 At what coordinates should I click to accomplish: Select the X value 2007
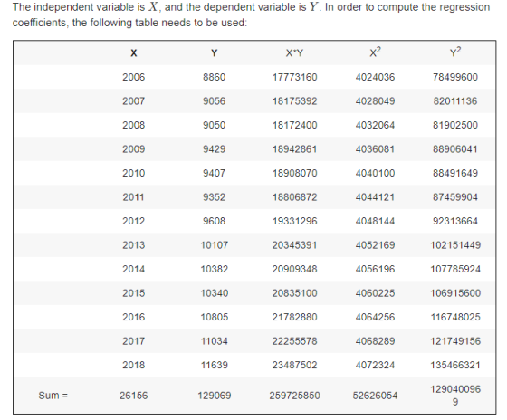pos(134,101)
